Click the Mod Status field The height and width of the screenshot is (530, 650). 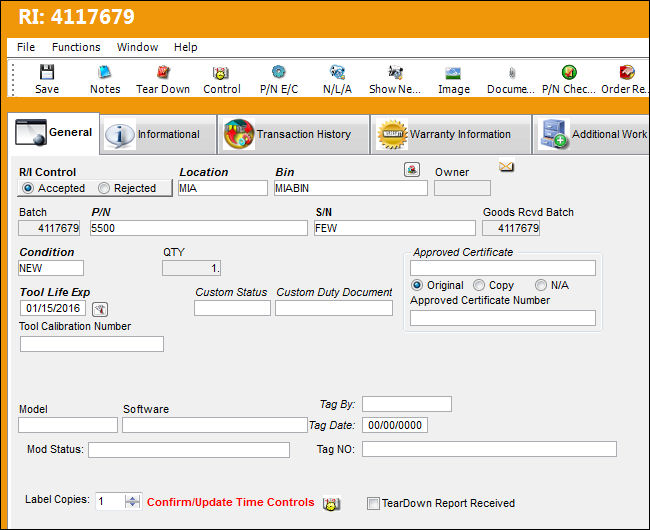point(189,450)
